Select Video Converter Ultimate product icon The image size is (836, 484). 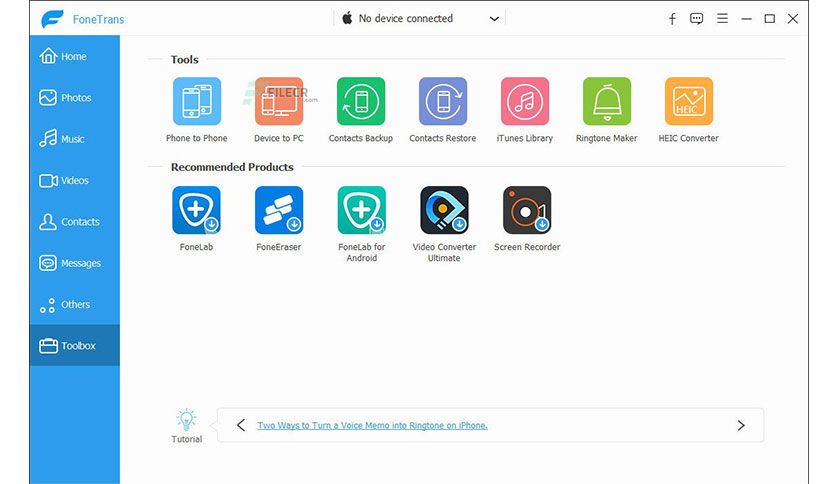coord(444,210)
